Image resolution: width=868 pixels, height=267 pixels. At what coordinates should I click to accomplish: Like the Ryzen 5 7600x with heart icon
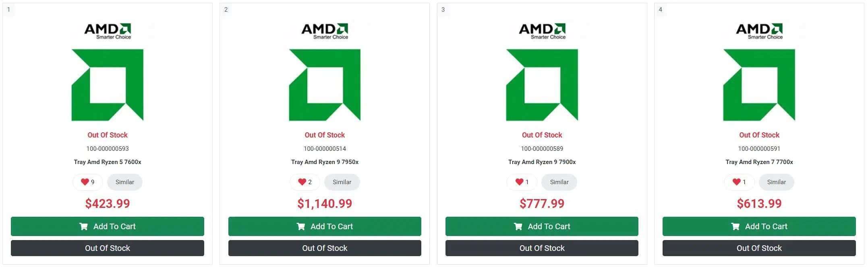(87, 182)
